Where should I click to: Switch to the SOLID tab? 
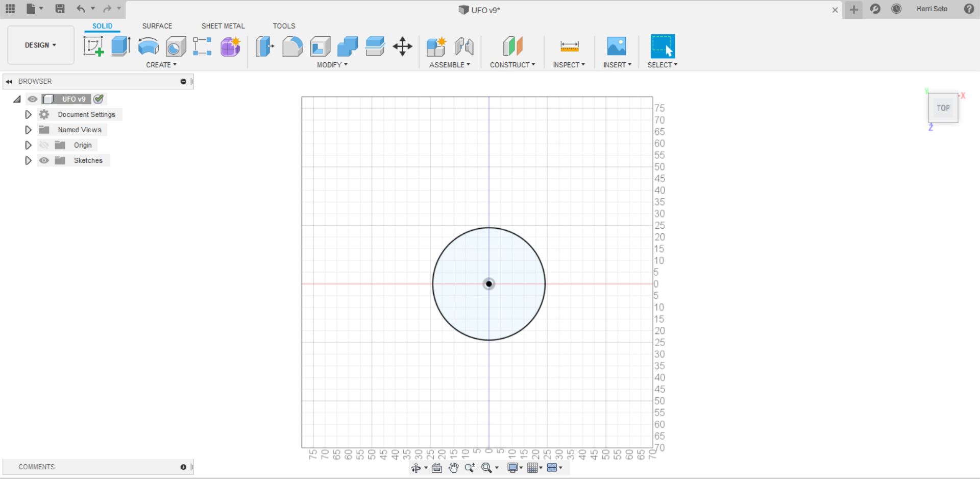pos(103,26)
